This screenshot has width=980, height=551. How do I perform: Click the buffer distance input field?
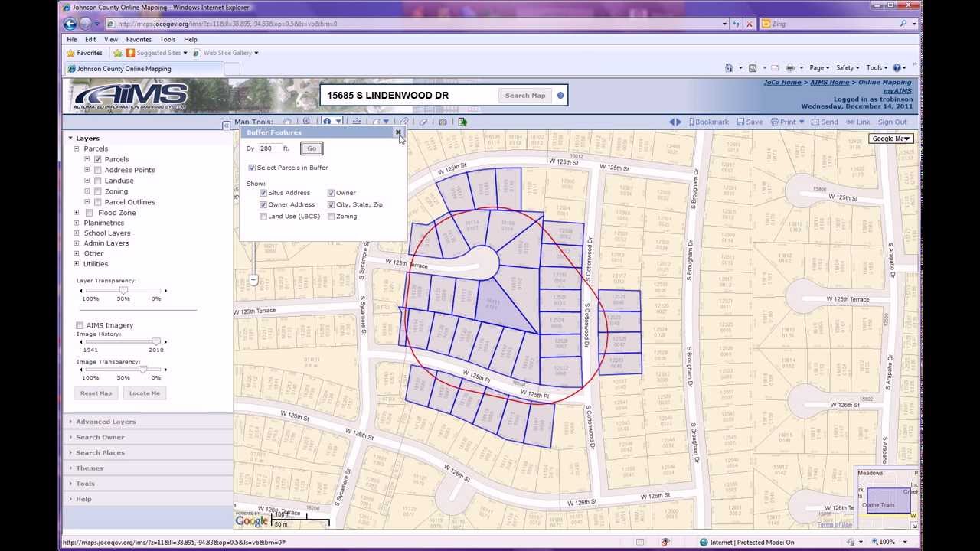click(269, 148)
